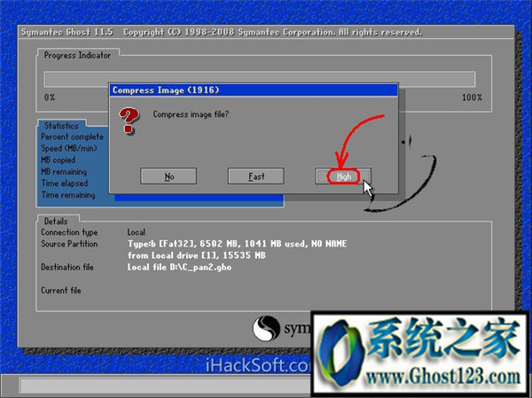
Task: Click the 'Source Partition' label
Action: click(x=69, y=244)
